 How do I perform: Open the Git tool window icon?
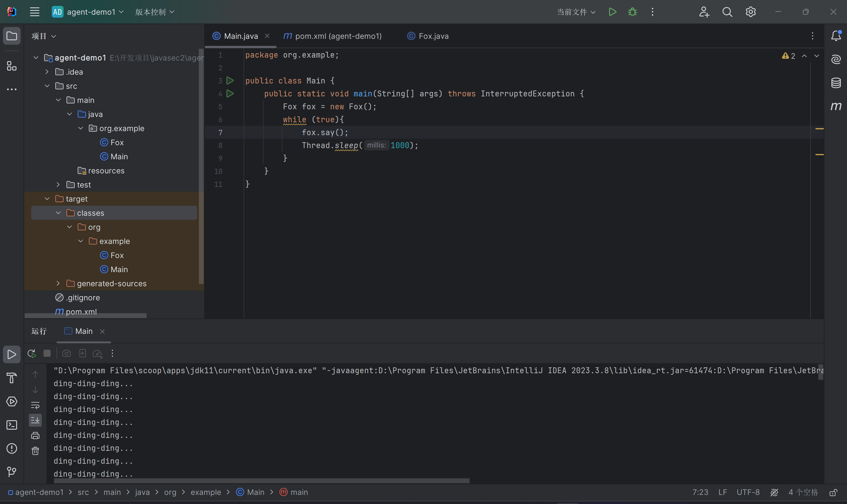click(11, 471)
